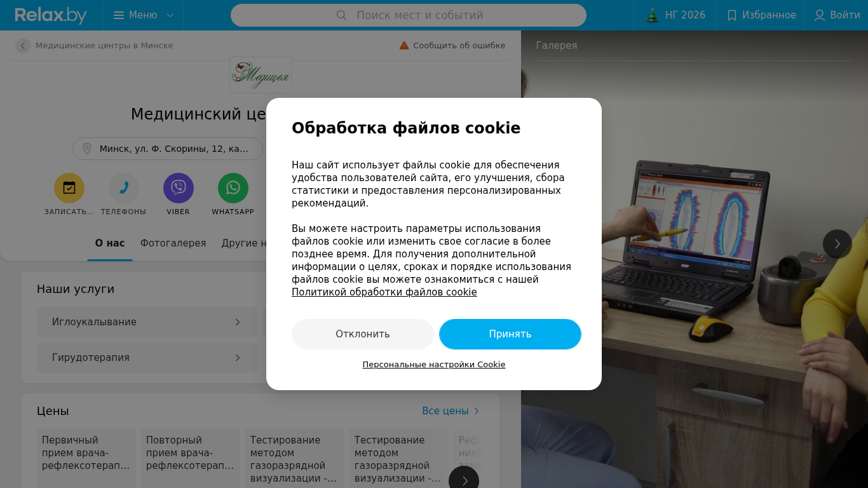Image resolution: width=868 pixels, height=488 pixels.
Task: Accept cookies with the Принять button
Action: 510,334
